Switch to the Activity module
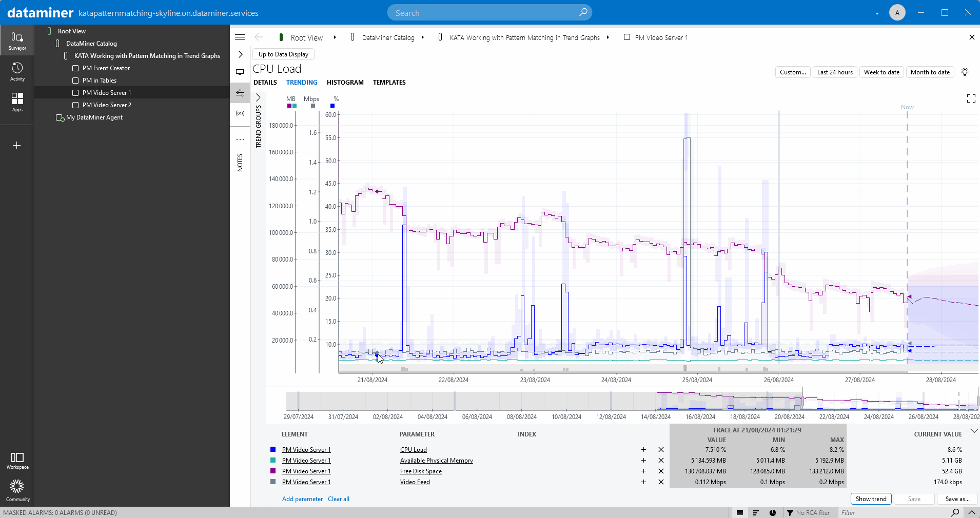 coord(17,71)
